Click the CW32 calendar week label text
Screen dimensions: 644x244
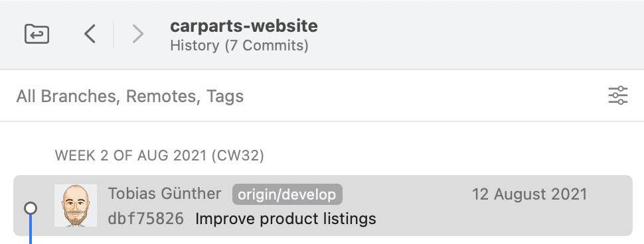238,155
